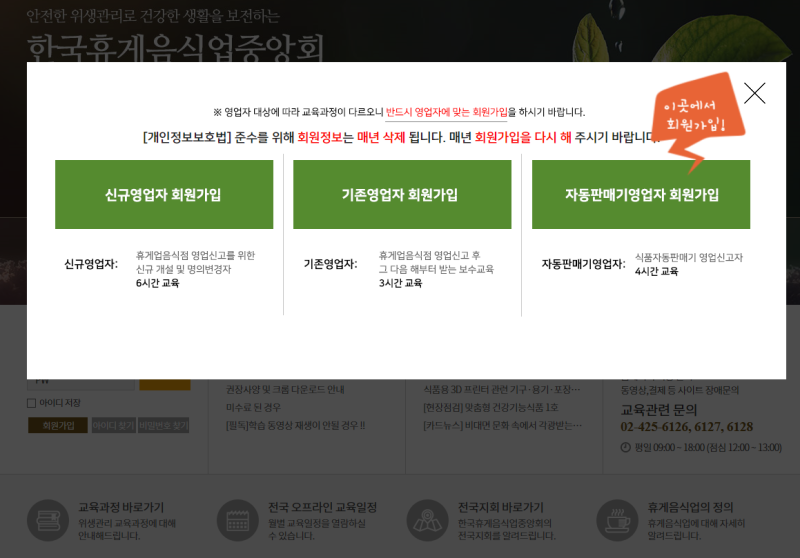Click the red underlined 반드시 영업자에 맞는 회원가입 text
The width and height of the screenshot is (800, 558).
[446, 112]
